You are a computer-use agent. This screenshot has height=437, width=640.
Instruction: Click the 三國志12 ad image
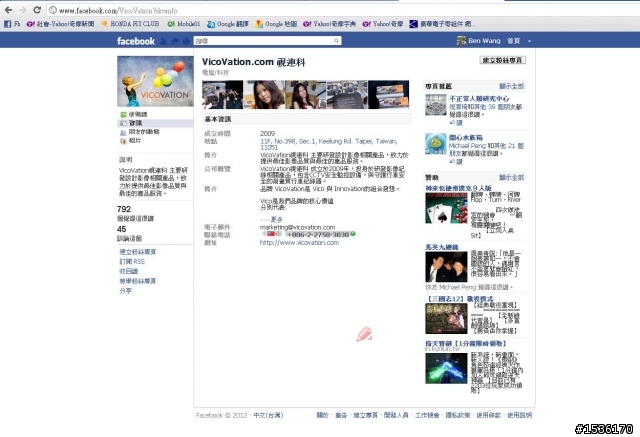click(x=446, y=319)
